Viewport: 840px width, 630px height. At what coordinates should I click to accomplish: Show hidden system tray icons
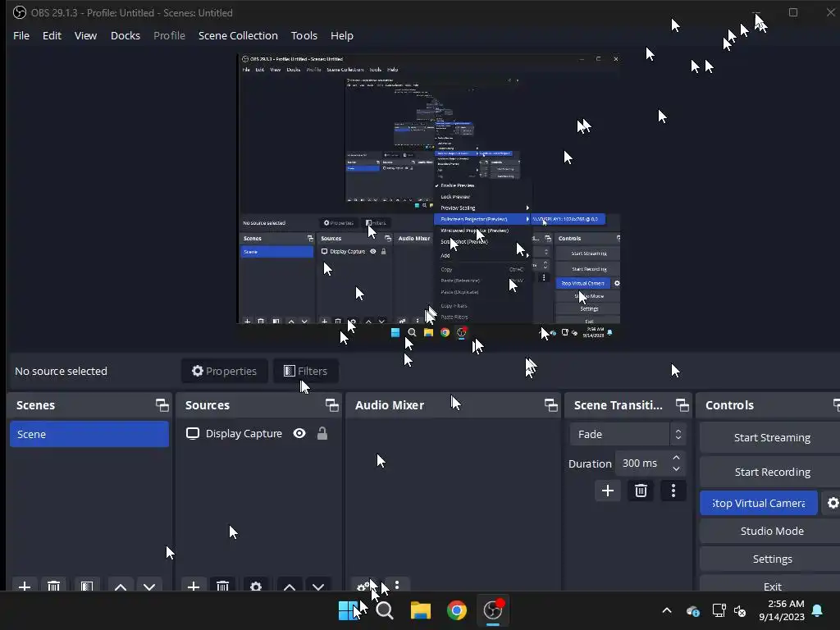click(667, 610)
